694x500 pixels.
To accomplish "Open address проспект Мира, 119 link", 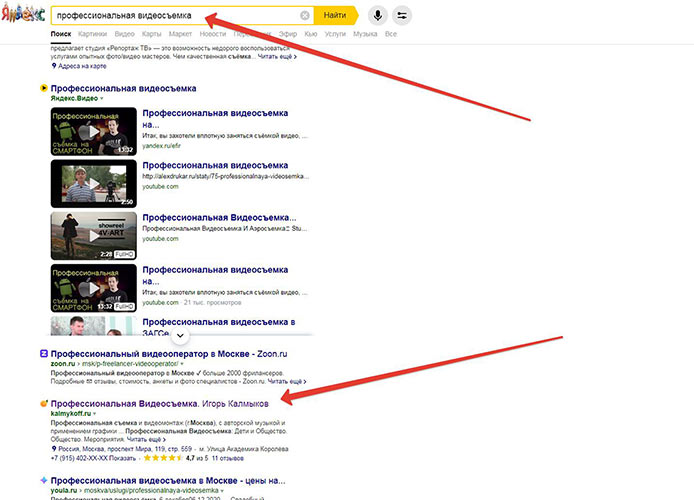I will click(x=125, y=449).
